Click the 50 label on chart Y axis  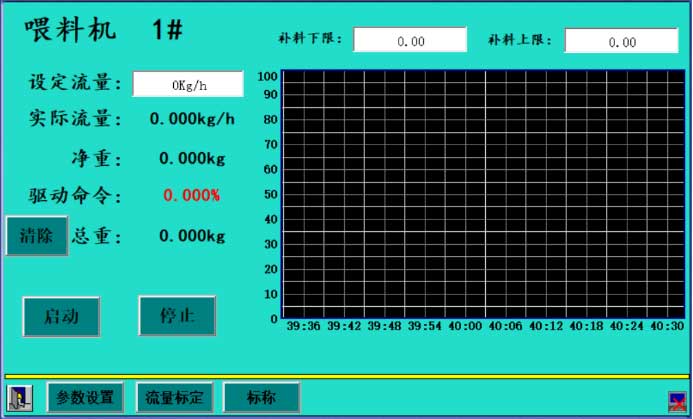(271, 194)
